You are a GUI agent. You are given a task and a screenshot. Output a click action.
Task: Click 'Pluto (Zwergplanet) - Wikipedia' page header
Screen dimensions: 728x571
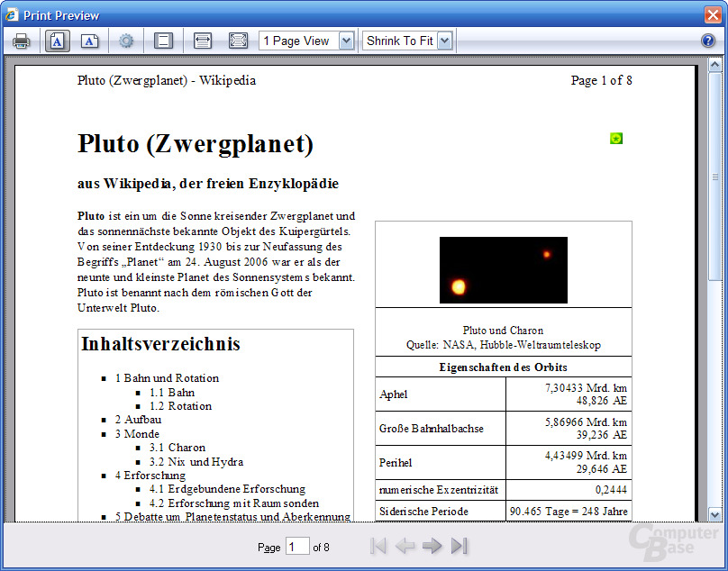tap(166, 80)
